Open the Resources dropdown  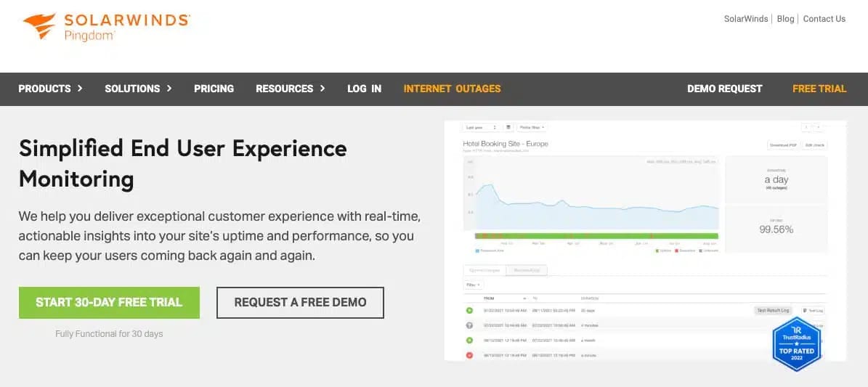pyautogui.click(x=290, y=89)
